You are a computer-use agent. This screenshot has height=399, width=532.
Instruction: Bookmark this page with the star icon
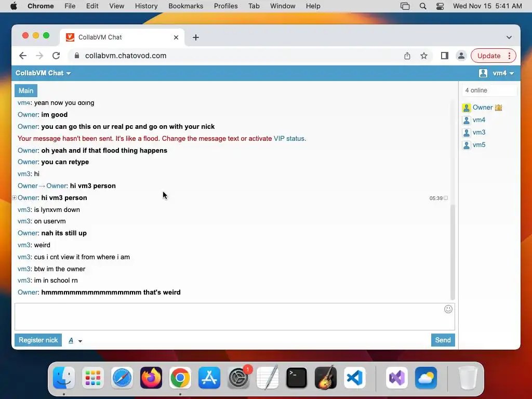[x=424, y=56]
